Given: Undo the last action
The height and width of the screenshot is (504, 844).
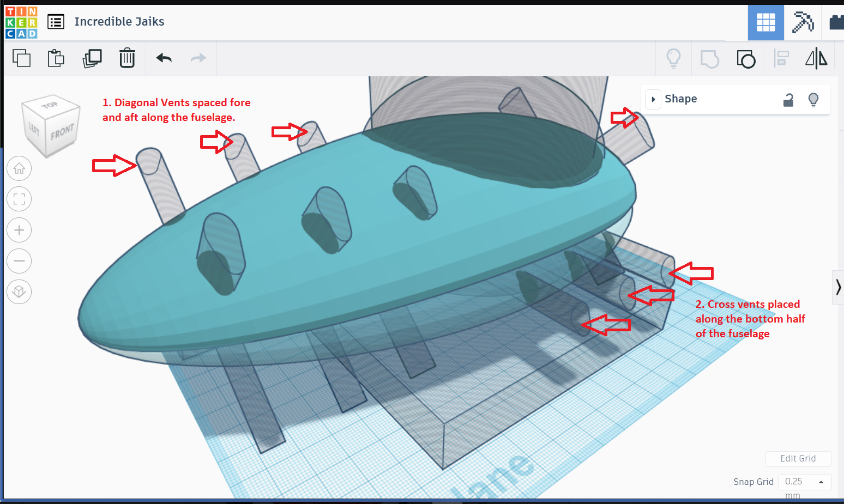Looking at the screenshot, I should tap(164, 58).
